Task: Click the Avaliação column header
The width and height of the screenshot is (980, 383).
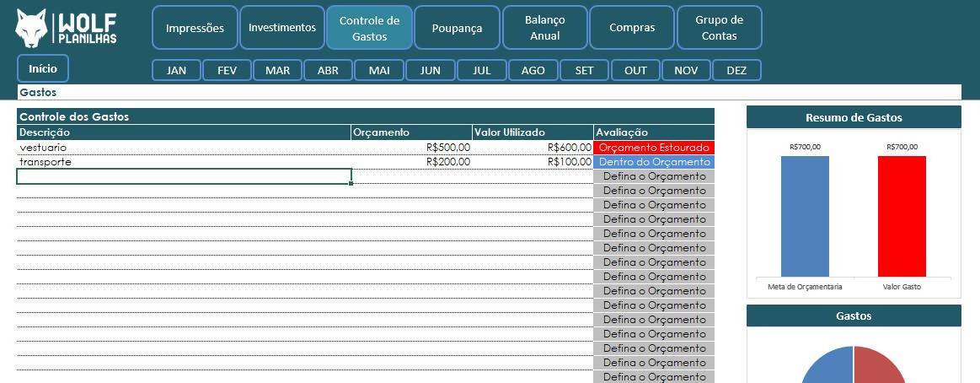Action: coord(654,132)
